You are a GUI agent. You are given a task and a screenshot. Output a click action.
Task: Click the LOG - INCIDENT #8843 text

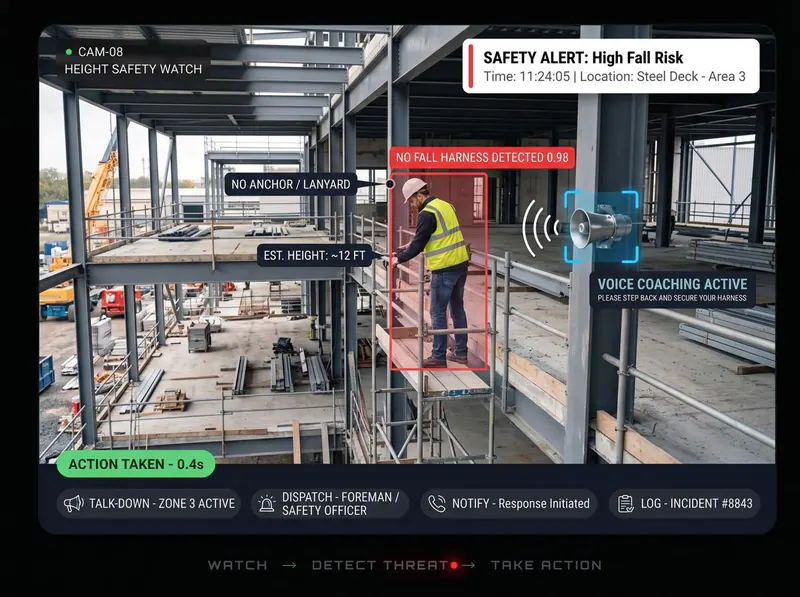(696, 504)
